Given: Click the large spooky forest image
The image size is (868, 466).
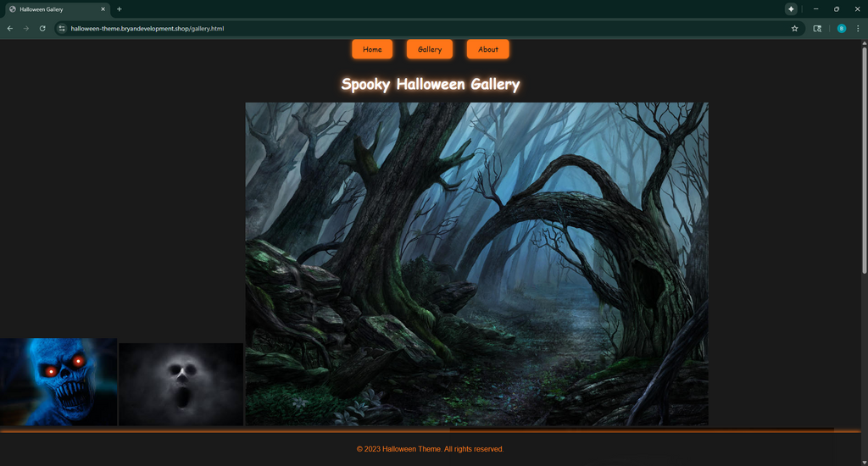Looking at the screenshot, I should point(476,264).
